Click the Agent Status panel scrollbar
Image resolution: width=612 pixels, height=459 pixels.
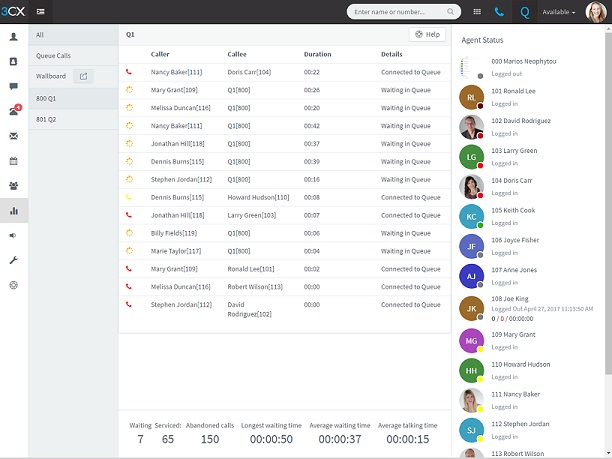(x=608, y=203)
